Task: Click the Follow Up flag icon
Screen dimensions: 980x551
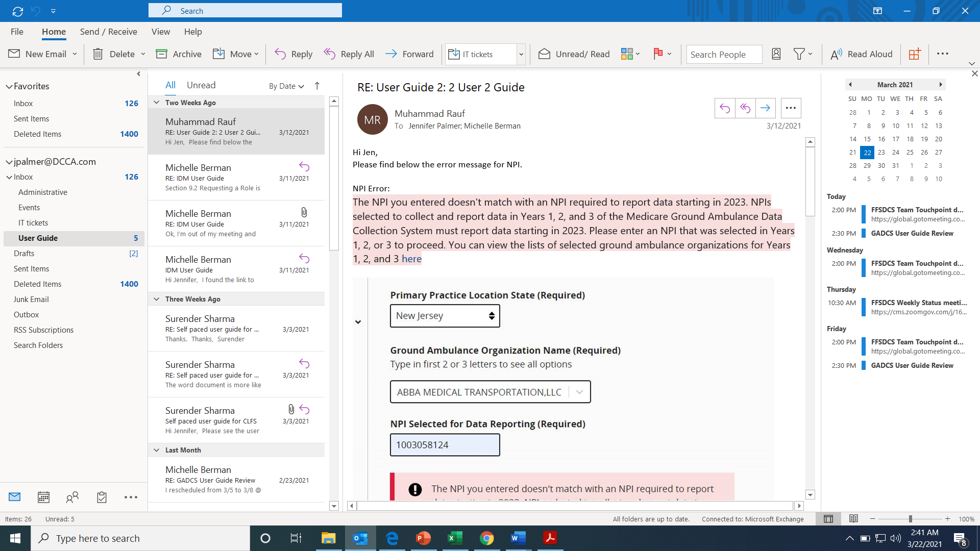Action: point(658,54)
